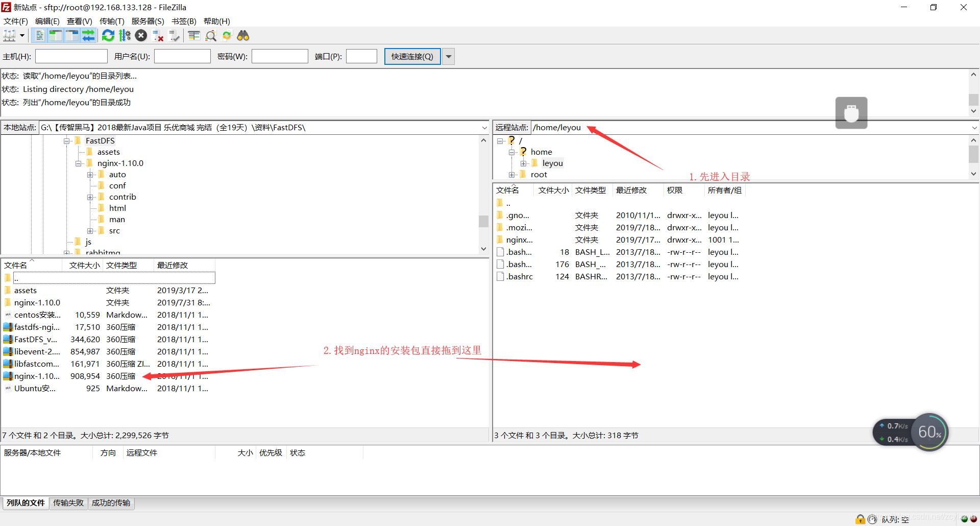Refresh file and folder lists

point(108,35)
